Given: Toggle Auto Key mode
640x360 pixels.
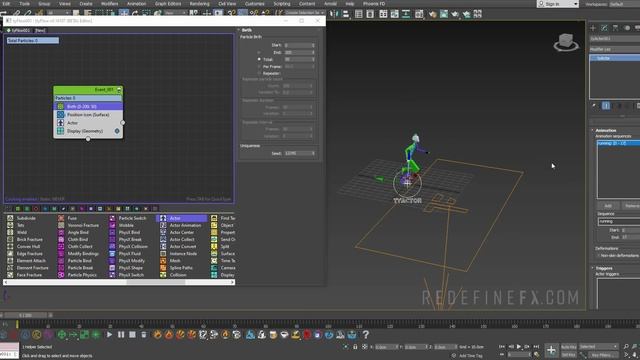Looking at the screenshot, I should pos(569,347).
